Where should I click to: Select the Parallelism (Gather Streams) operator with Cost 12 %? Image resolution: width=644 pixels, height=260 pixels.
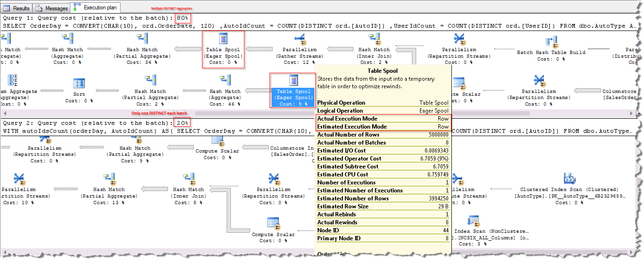[299, 49]
